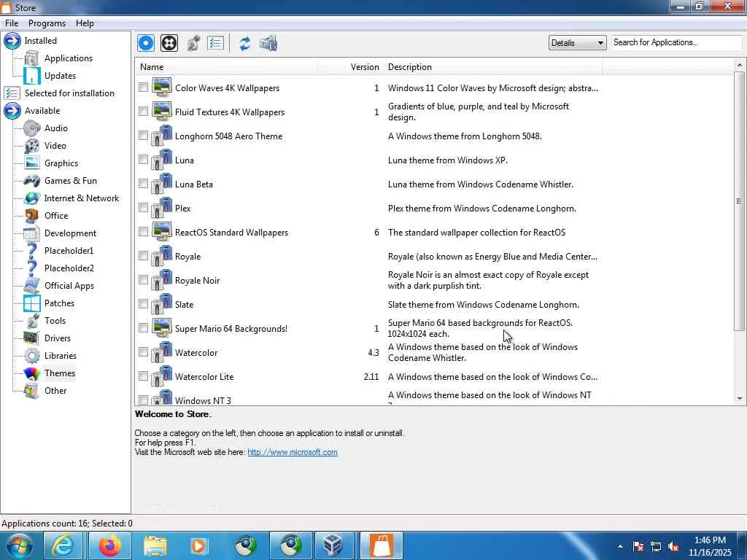Viewport: 747px width, 560px height.
Task: Open Internet Explorer from the taskbar
Action: pyautogui.click(x=63, y=545)
